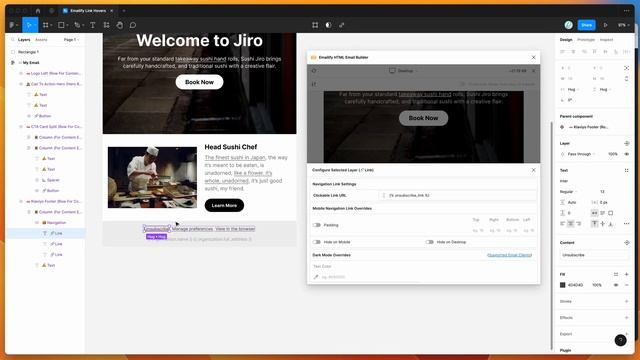Click the 404040 fill color swatch
Screen dimensions: 640x360
point(562,285)
